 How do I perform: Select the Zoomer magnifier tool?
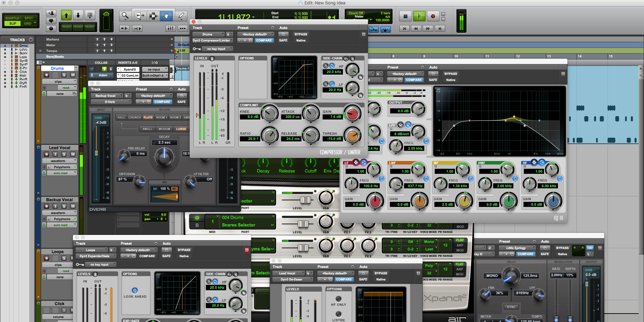click(x=125, y=16)
